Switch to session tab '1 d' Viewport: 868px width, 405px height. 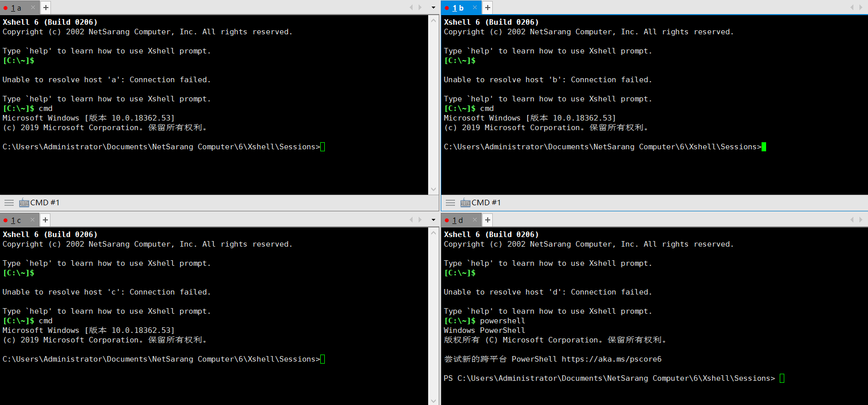[460, 220]
